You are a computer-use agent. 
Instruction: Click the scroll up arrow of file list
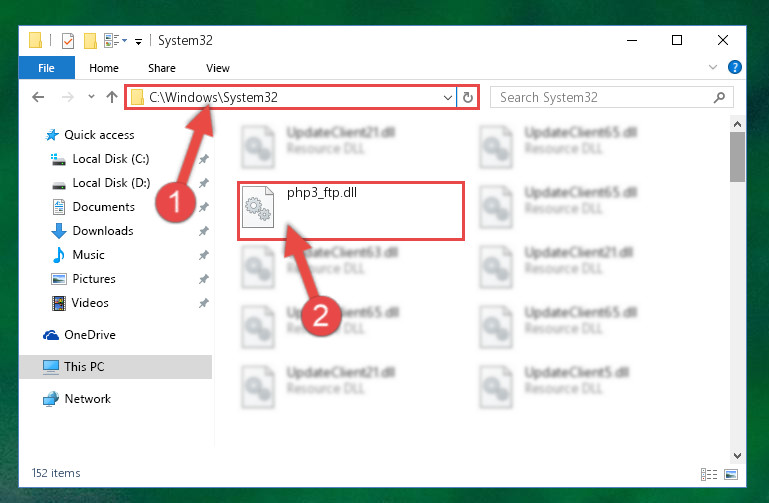[737, 124]
